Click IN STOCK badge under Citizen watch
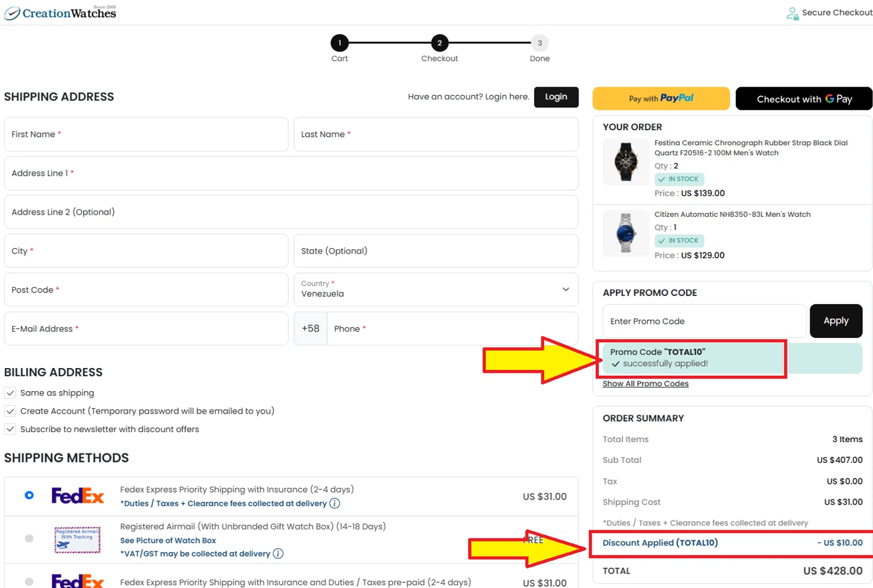Image resolution: width=873 pixels, height=588 pixels. [679, 241]
